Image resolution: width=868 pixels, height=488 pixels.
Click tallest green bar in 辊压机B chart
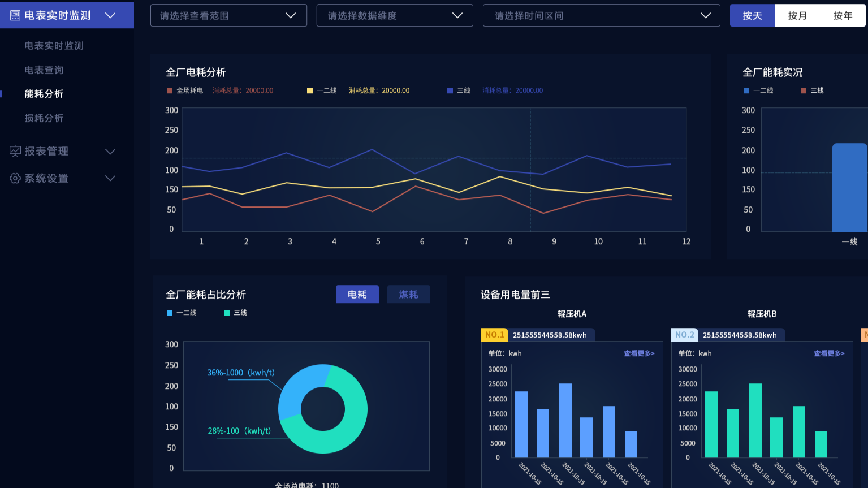pyautogui.click(x=755, y=421)
